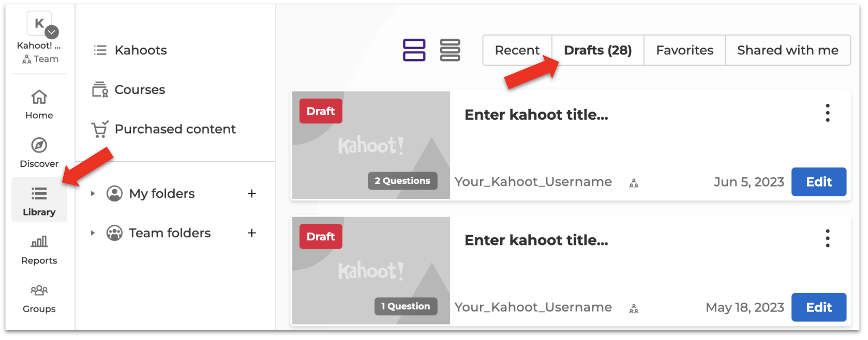Viewport: 868px width, 340px height.
Task: Open the May 18, 2023 draft title
Action: pyautogui.click(x=536, y=240)
